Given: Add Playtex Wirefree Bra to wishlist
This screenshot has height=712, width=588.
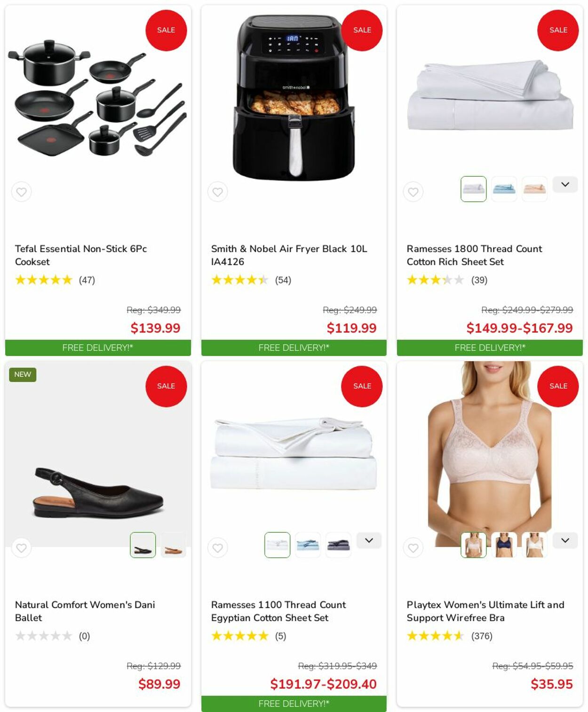Looking at the screenshot, I should [x=413, y=548].
